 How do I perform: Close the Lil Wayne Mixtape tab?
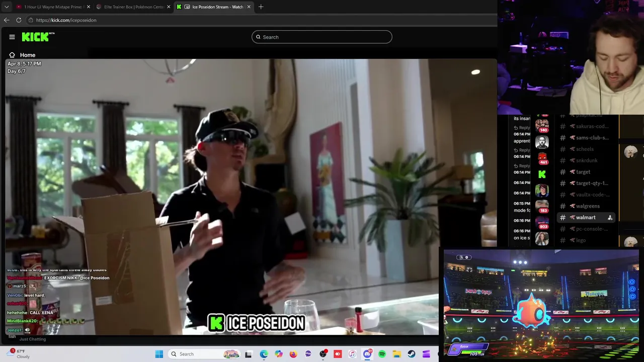[89, 7]
